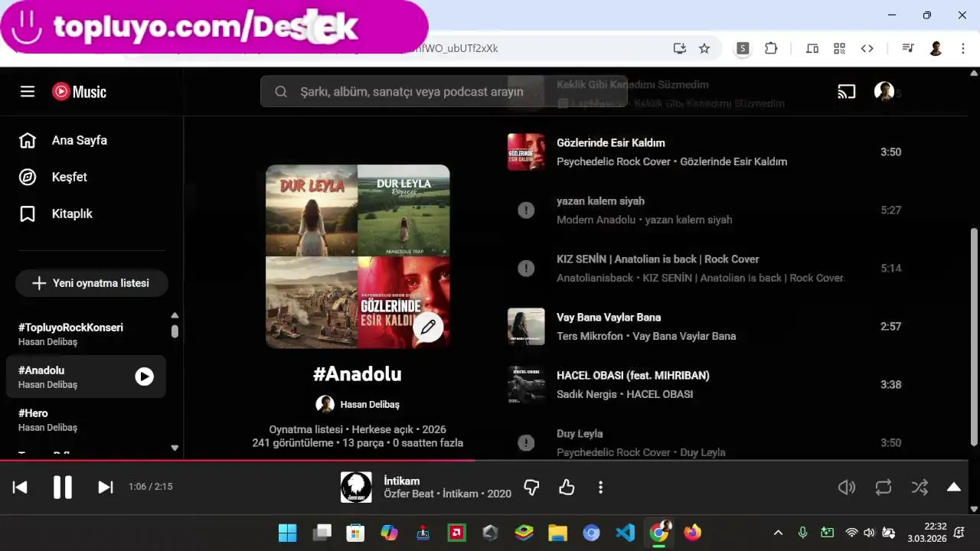Open Chrome profile avatar
980x551 pixels.
click(x=936, y=48)
